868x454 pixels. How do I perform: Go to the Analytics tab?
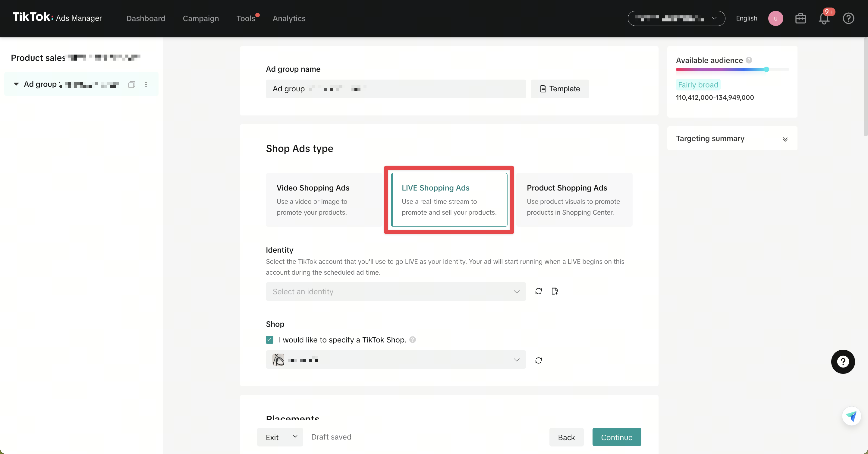pyautogui.click(x=289, y=18)
